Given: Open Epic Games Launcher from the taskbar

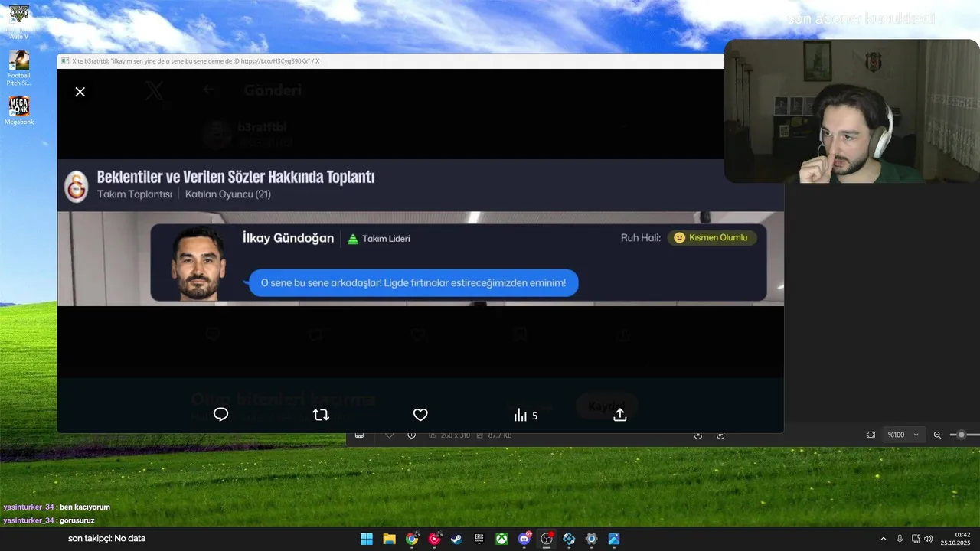Looking at the screenshot, I should point(479,539).
